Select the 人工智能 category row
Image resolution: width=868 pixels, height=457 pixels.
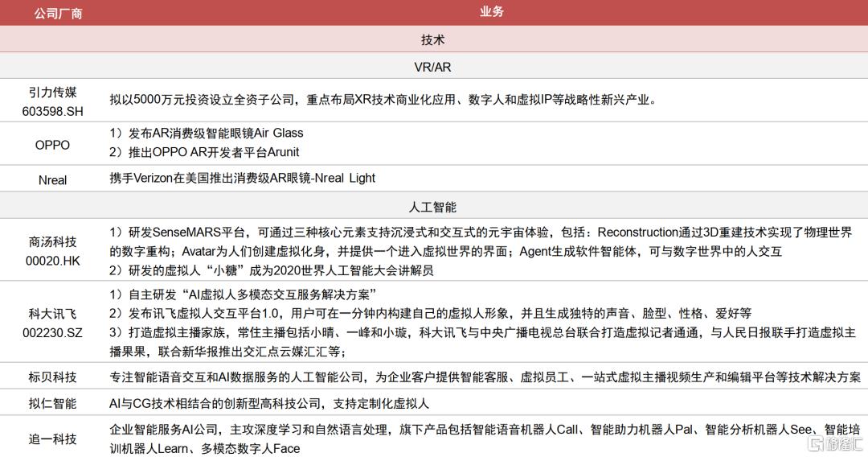click(433, 207)
